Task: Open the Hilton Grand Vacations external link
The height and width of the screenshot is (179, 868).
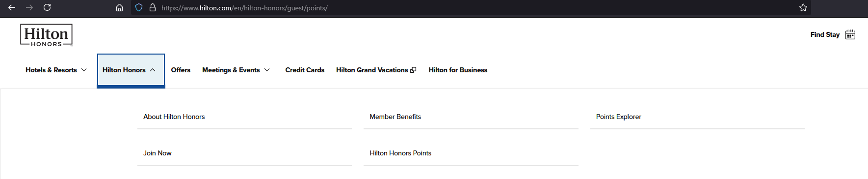Action: click(x=376, y=70)
